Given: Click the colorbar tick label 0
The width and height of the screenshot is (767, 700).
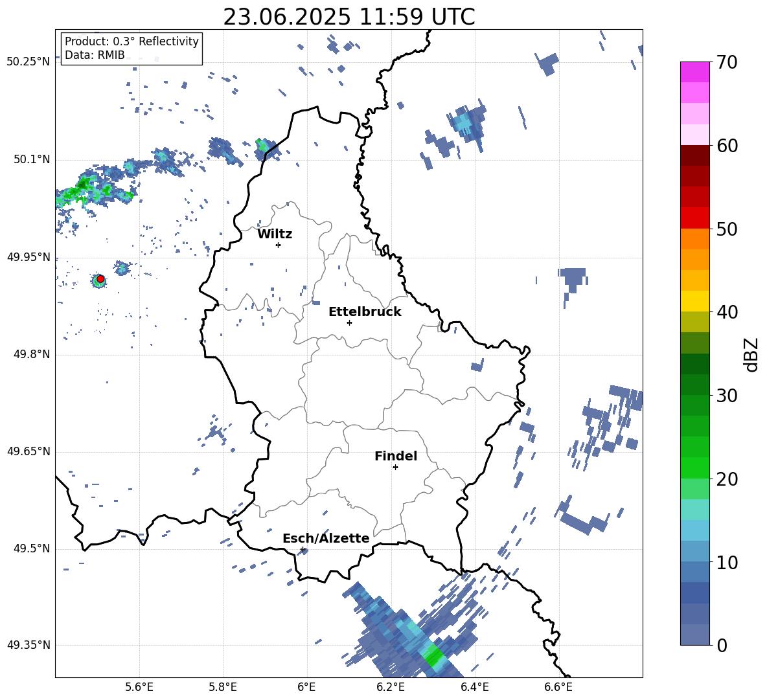Looking at the screenshot, I should coord(722,645).
